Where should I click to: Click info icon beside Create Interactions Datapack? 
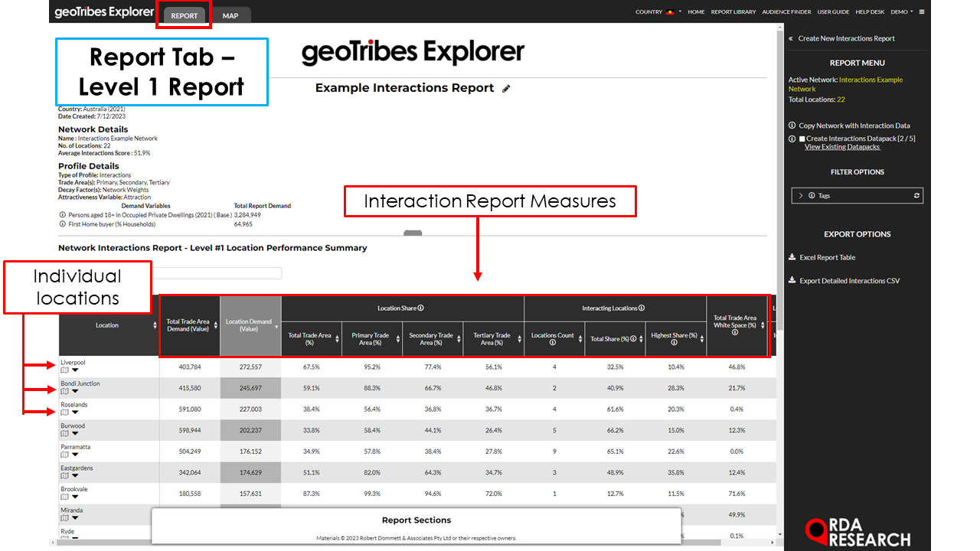click(x=792, y=139)
